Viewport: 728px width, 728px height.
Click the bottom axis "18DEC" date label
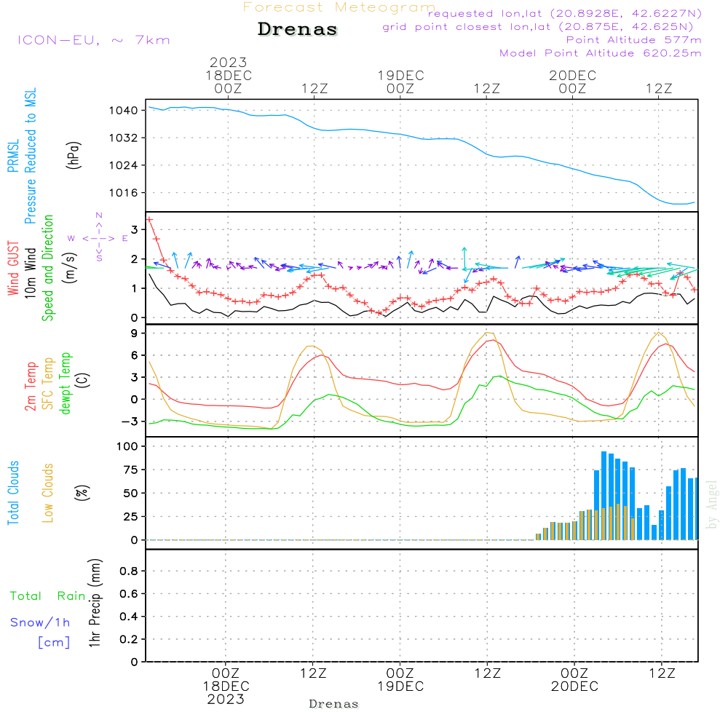pos(226,687)
